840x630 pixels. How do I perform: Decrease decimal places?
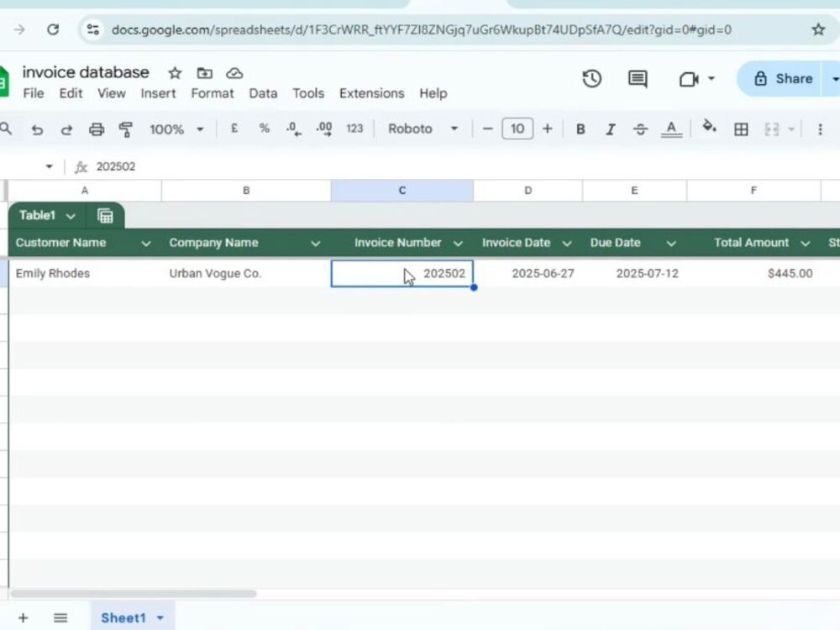pos(293,129)
